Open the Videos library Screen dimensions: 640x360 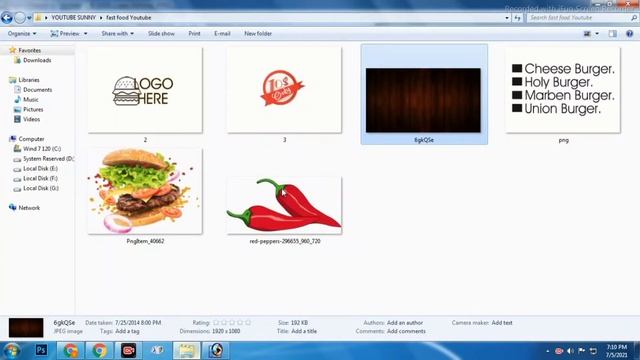click(x=31, y=119)
